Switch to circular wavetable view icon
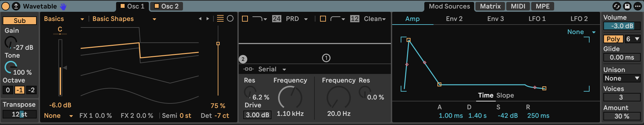This screenshot has height=125, width=644. 231,19
